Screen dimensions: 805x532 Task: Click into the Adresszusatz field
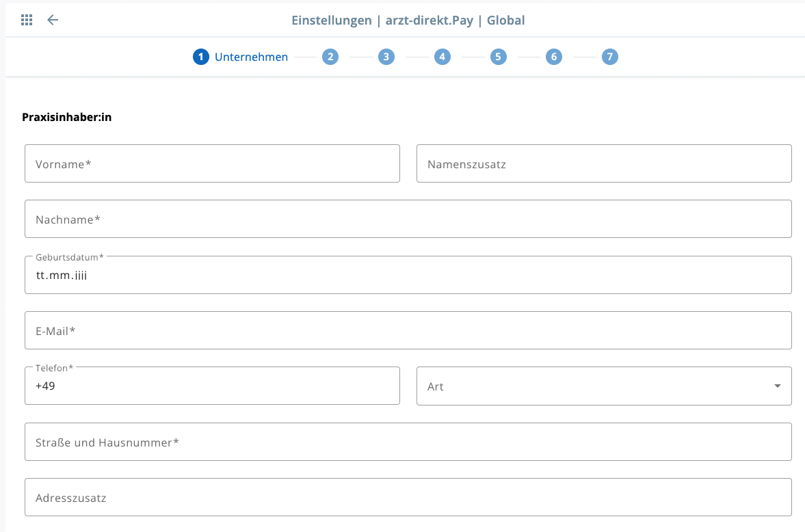tap(408, 498)
